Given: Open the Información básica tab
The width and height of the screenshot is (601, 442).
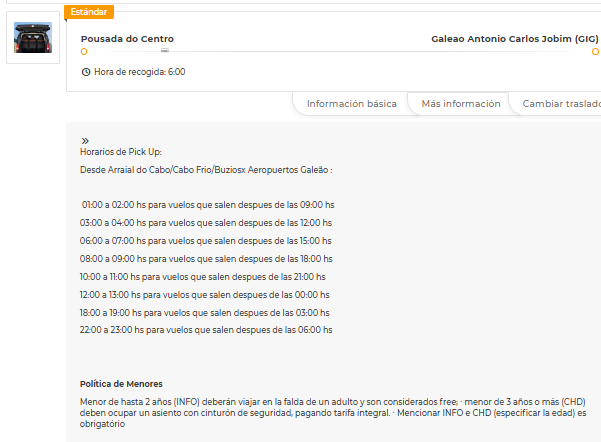Looking at the screenshot, I should (351, 104).
